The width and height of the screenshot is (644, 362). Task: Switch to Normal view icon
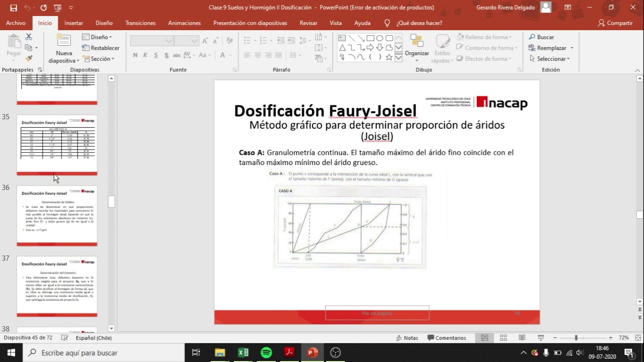point(485,338)
